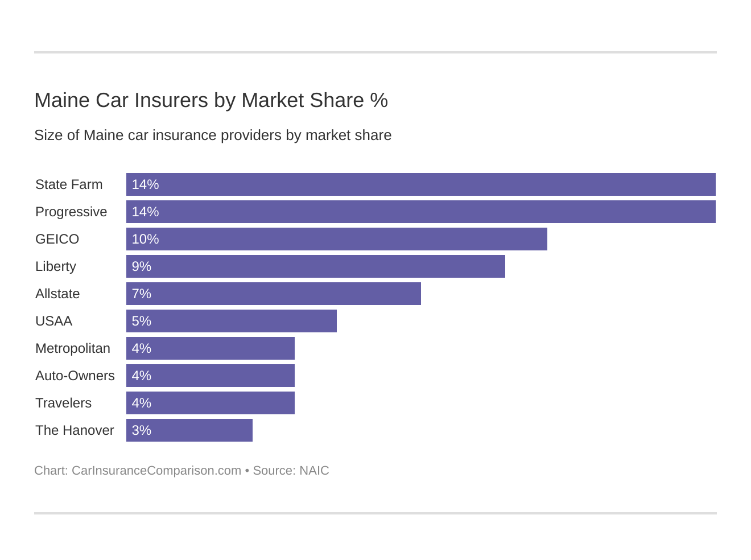Select the Travelers row label
The width and height of the screenshot is (751, 560).
pyautogui.click(x=63, y=403)
